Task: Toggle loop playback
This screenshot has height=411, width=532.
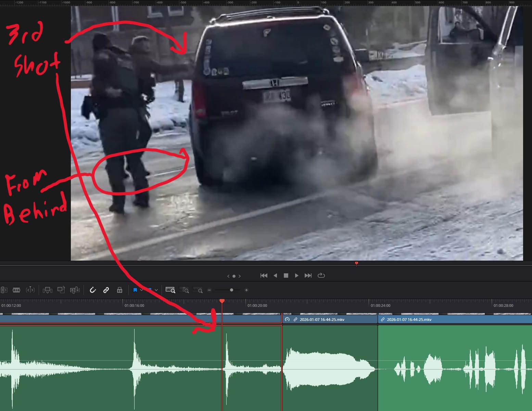Action: (321, 275)
